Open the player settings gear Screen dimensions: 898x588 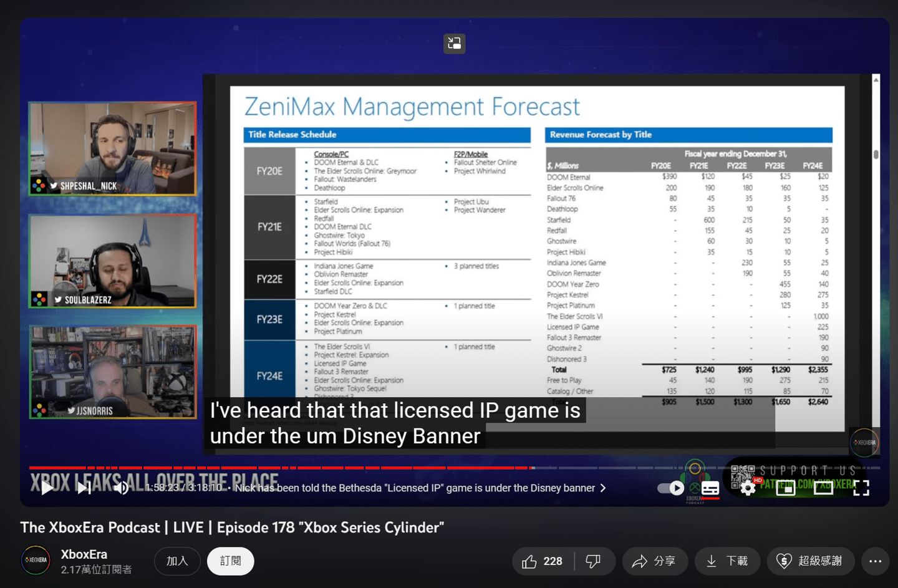click(748, 488)
